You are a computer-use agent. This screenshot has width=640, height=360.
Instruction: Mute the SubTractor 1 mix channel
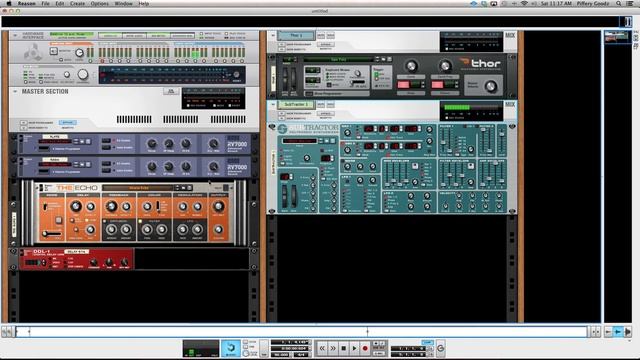(x=321, y=105)
